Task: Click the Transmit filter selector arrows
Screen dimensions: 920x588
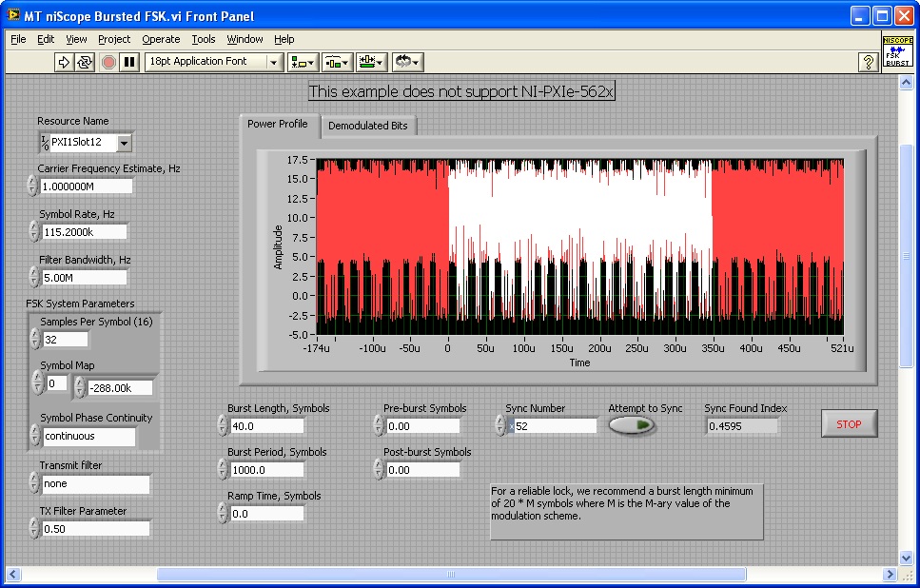Action: (x=34, y=483)
